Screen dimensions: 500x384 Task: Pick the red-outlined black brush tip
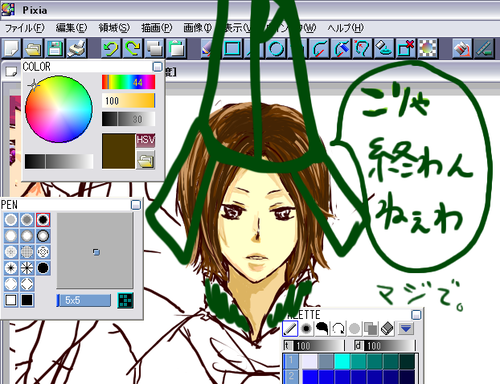click(43, 220)
